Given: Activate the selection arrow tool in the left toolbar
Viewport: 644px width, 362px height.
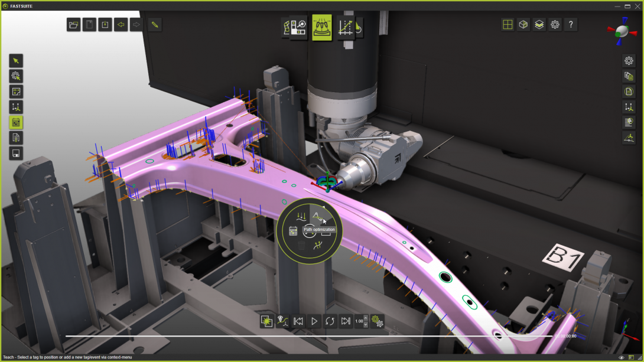Looking at the screenshot, I should pos(16,60).
